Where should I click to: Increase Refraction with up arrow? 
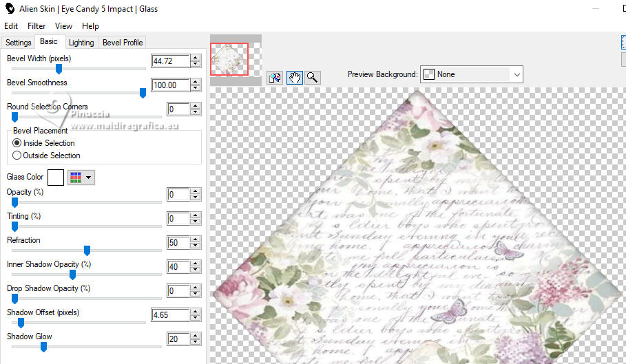196,239
